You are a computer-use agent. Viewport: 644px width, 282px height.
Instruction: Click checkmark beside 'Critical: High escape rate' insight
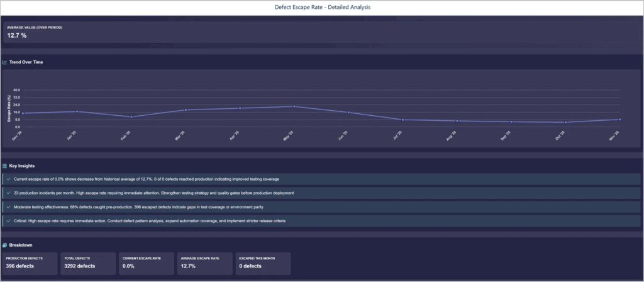pos(9,220)
